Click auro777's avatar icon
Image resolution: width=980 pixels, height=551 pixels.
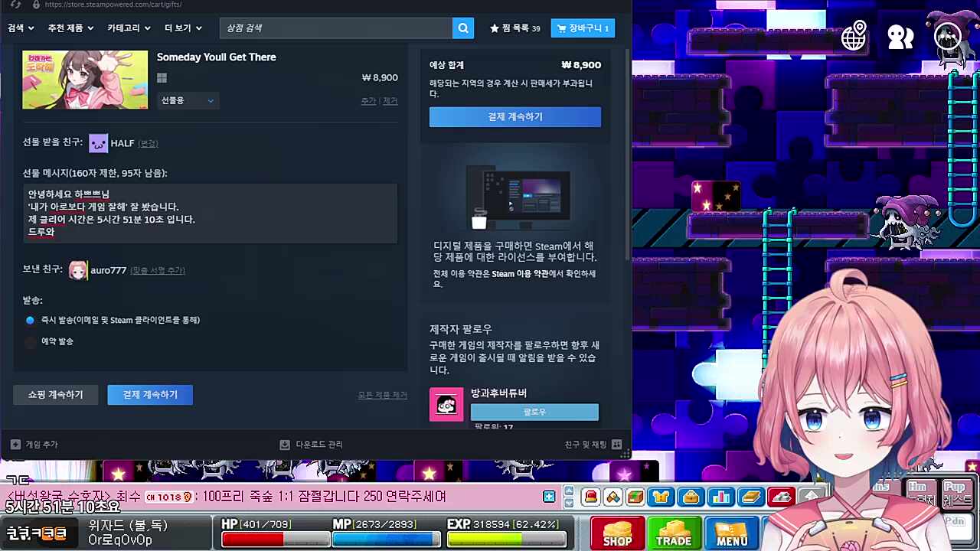[x=78, y=270]
